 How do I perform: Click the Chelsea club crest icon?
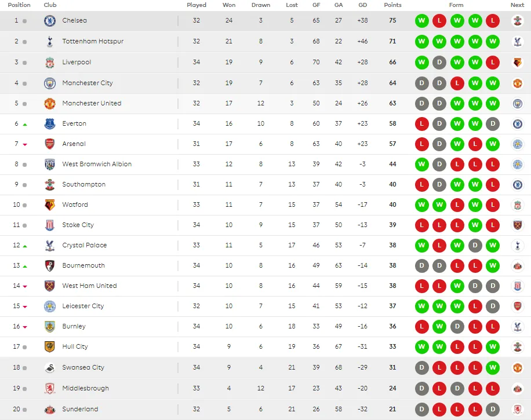pos(50,21)
